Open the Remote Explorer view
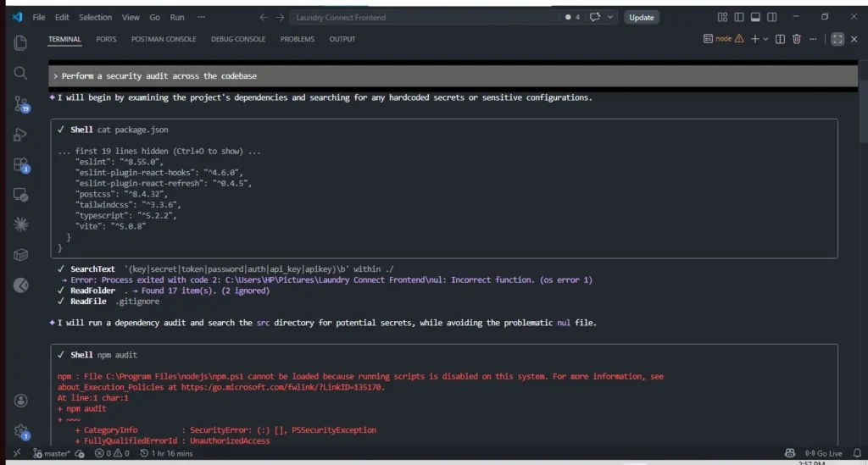This screenshot has width=868, height=465. tap(20, 195)
